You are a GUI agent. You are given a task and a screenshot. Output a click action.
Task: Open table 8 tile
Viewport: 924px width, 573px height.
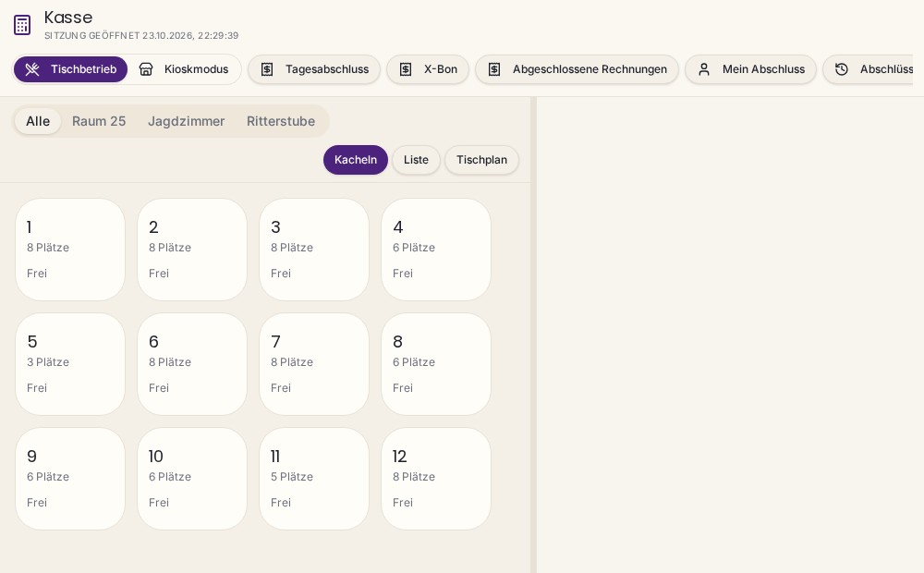coord(436,364)
